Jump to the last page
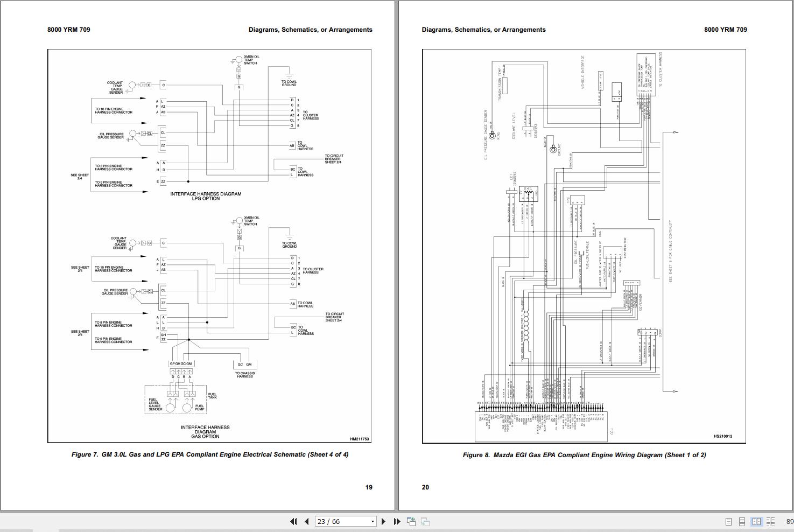 (x=397, y=521)
